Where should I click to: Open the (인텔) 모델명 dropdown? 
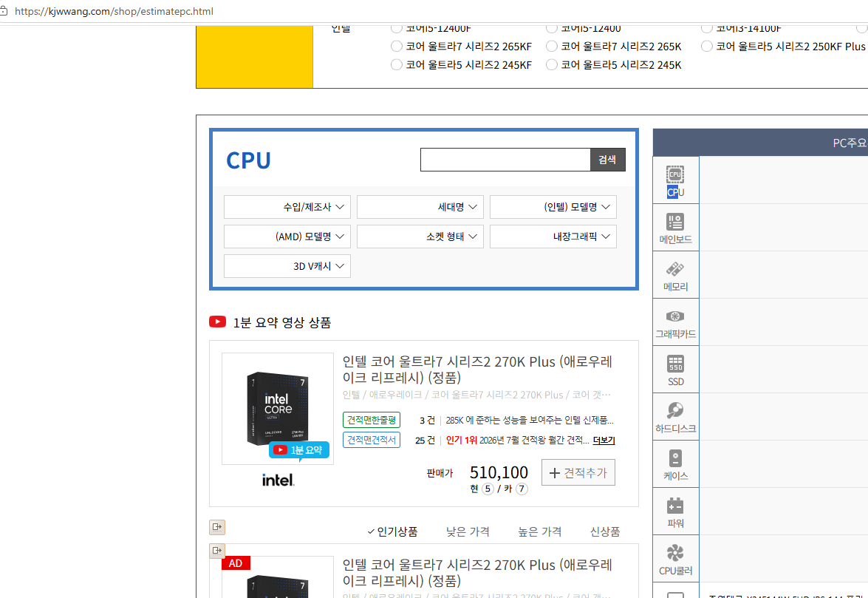tap(553, 207)
